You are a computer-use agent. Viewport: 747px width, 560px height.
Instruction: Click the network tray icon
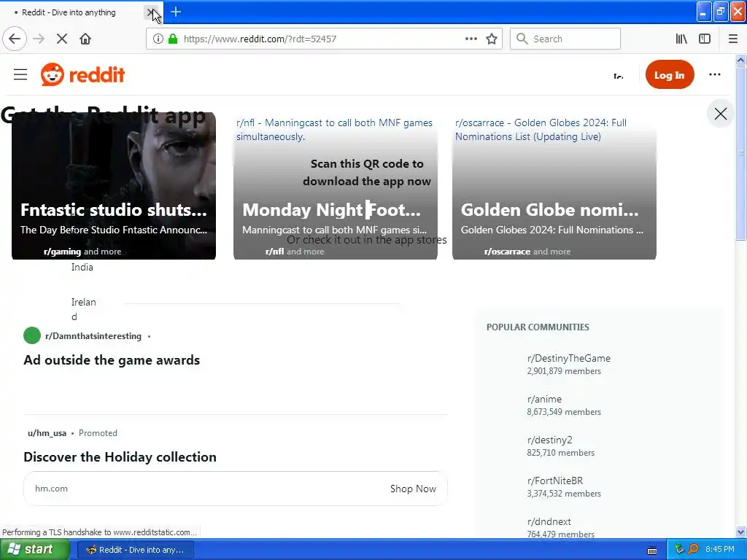679,549
